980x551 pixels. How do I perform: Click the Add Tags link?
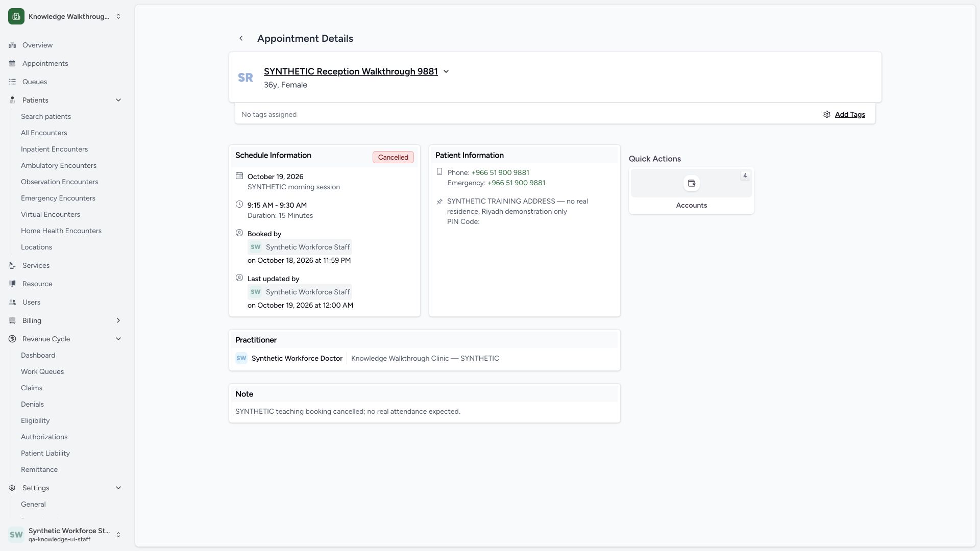(850, 114)
